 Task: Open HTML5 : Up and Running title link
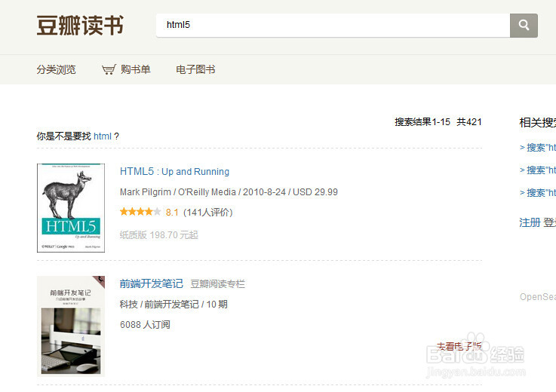coord(174,172)
